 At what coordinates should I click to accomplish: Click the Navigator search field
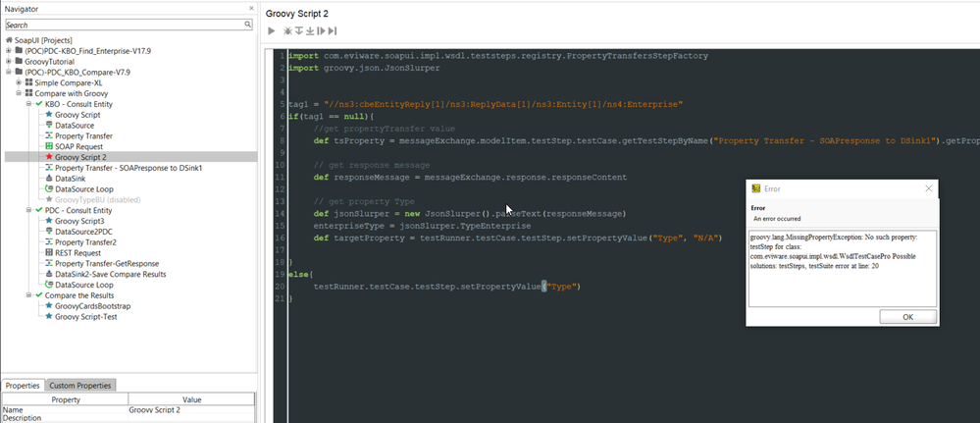pos(123,25)
